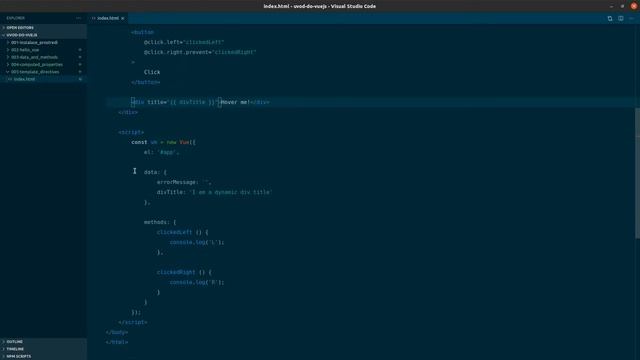Split the editor with split icon
Screen dimensions: 640x360
coord(620,18)
